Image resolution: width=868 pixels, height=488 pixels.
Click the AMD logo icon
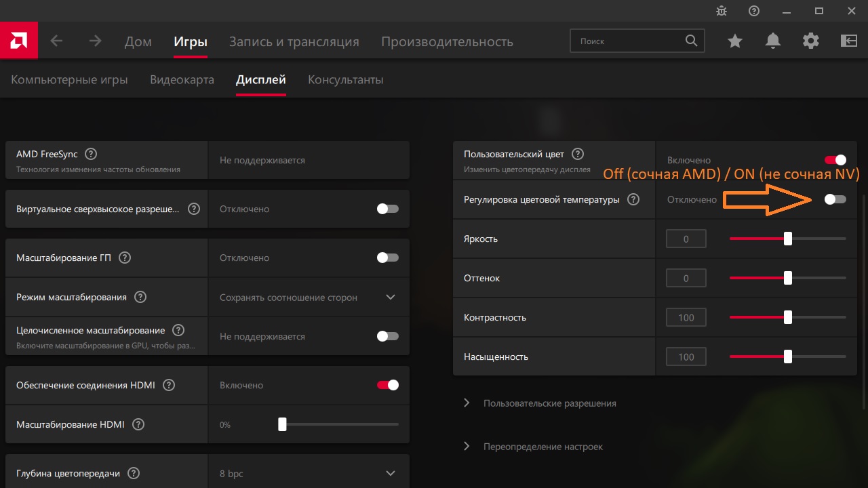(x=19, y=41)
